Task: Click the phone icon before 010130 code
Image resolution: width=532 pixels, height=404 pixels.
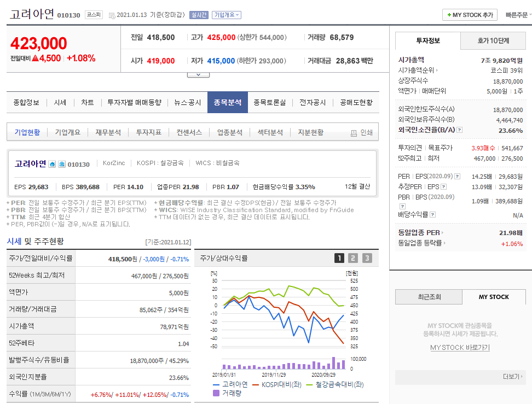Action: click(62, 165)
